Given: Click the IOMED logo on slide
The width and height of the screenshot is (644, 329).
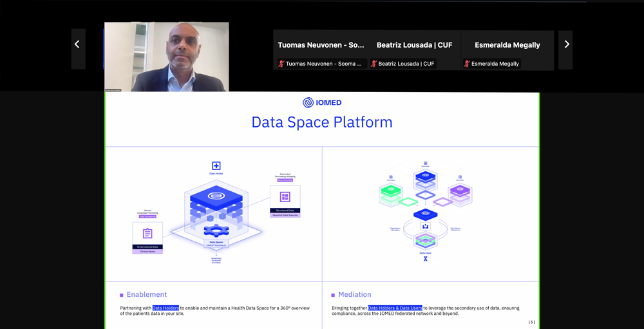Looking at the screenshot, I should [322, 102].
